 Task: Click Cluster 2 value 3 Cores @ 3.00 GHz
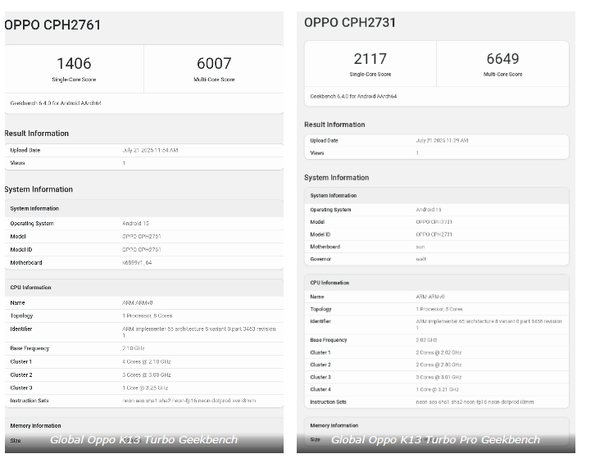click(147, 375)
